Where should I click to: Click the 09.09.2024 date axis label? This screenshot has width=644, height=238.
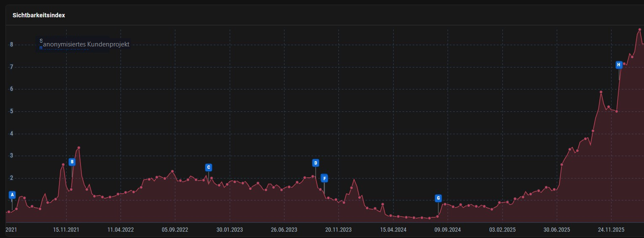point(448,230)
